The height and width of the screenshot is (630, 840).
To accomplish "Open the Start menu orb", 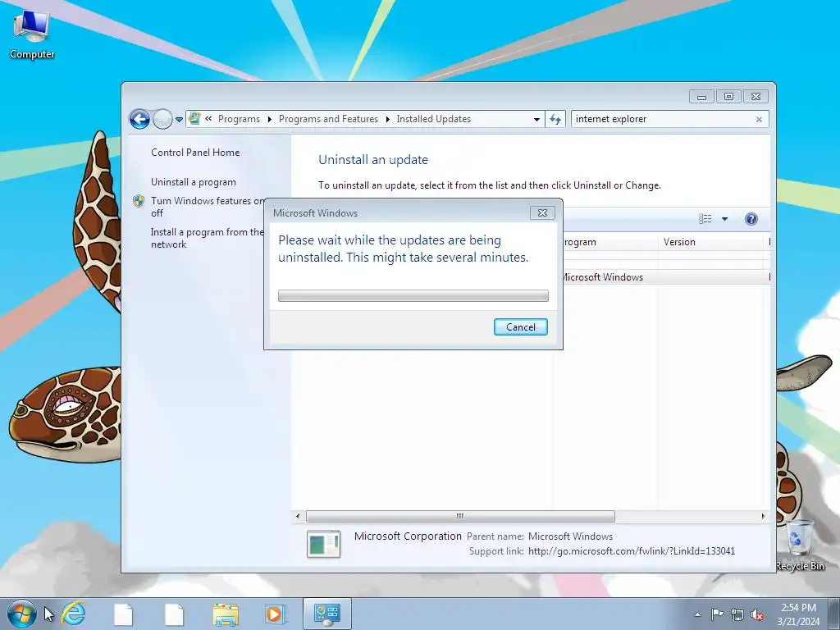I will [x=21, y=614].
